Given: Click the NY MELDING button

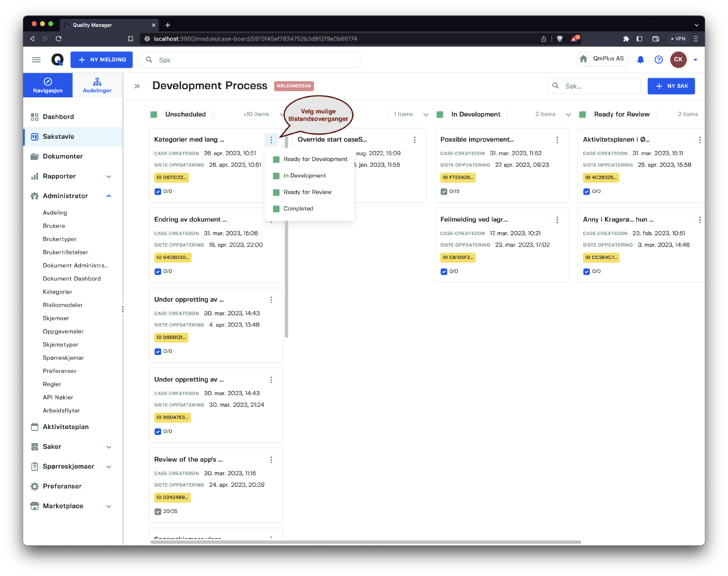Looking at the screenshot, I should click(101, 60).
